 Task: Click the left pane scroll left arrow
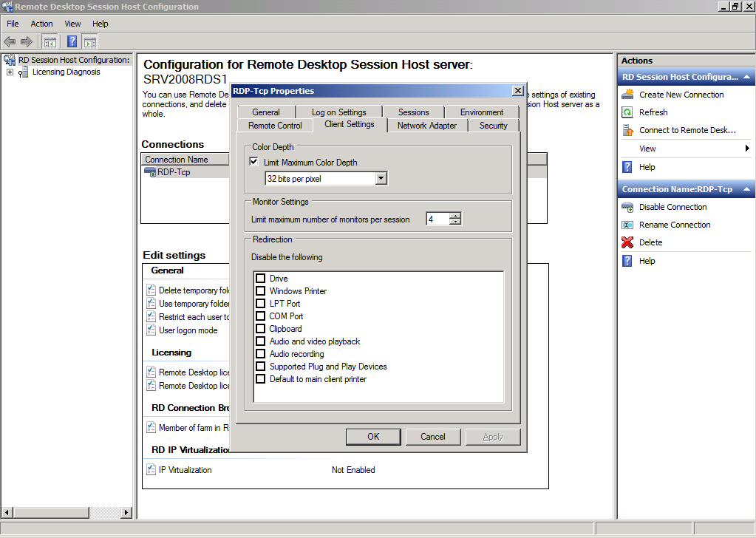[x=7, y=512]
